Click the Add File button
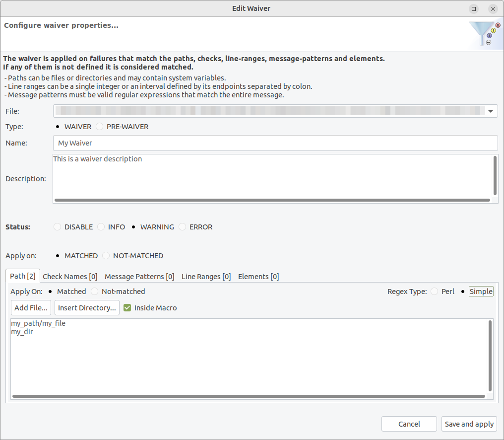 pos(31,307)
